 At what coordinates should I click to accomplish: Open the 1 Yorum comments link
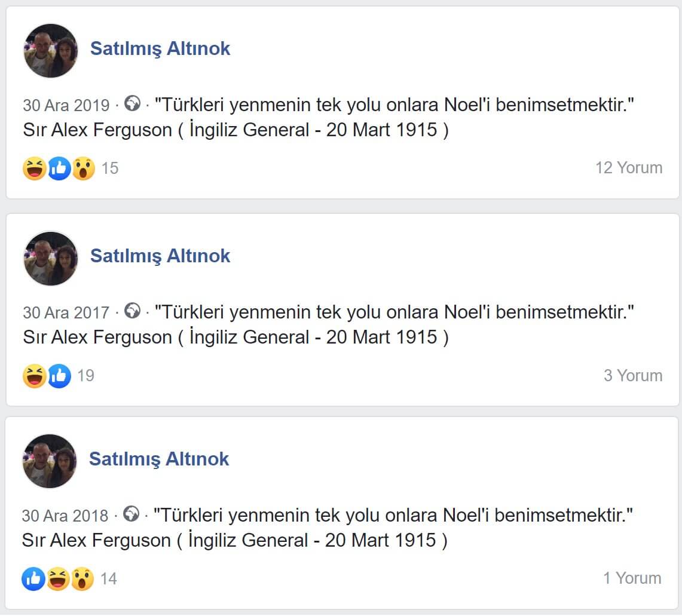click(x=632, y=578)
